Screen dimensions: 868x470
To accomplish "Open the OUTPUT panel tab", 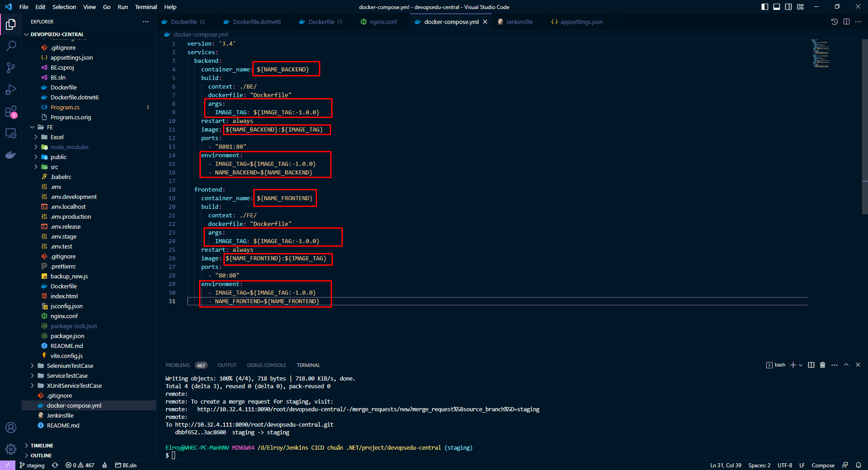I will coord(227,365).
